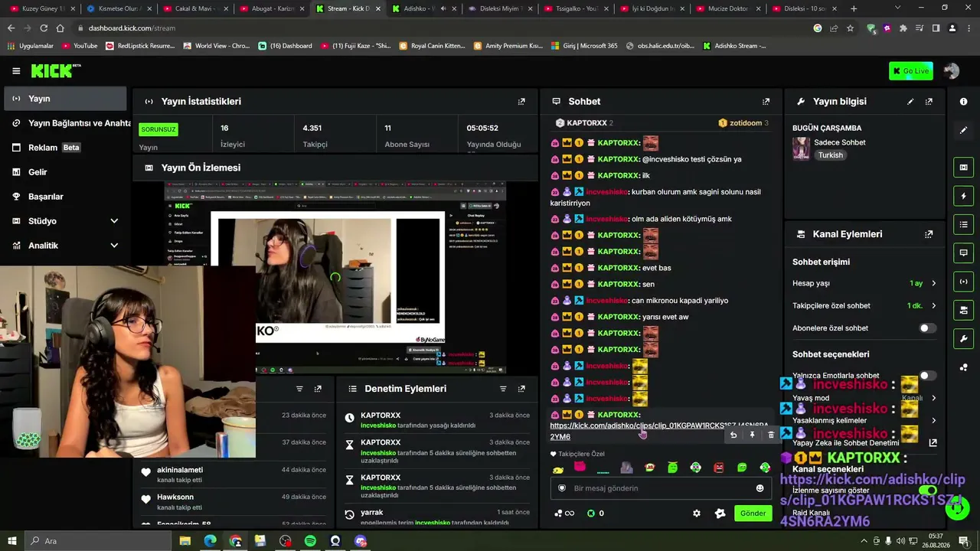Reload the browser page
The height and width of the screenshot is (551, 980).
(44, 28)
